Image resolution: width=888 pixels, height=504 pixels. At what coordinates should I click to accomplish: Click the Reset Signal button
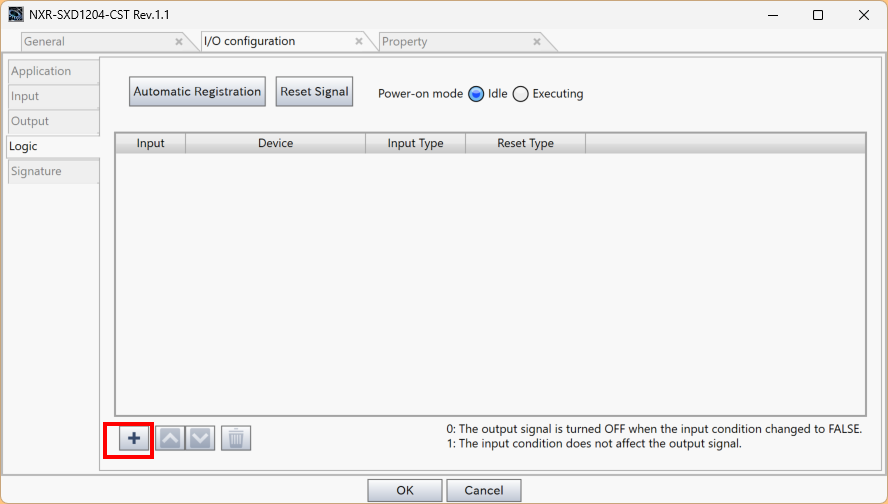314,92
